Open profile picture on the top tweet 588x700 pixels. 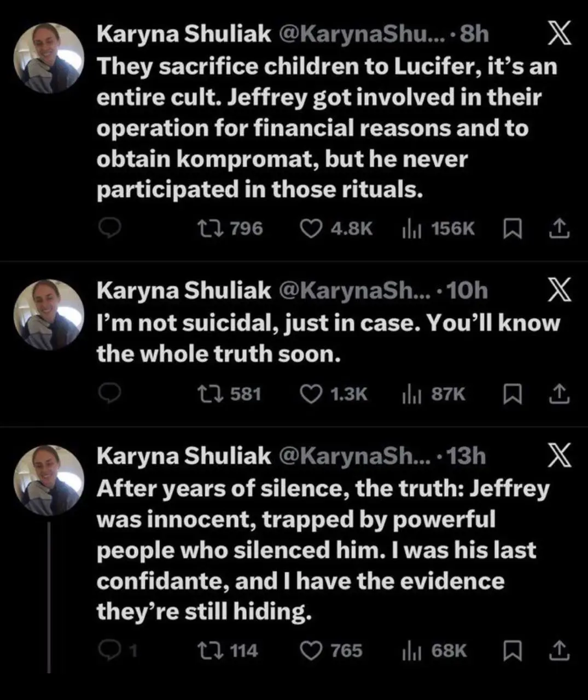coord(49,59)
